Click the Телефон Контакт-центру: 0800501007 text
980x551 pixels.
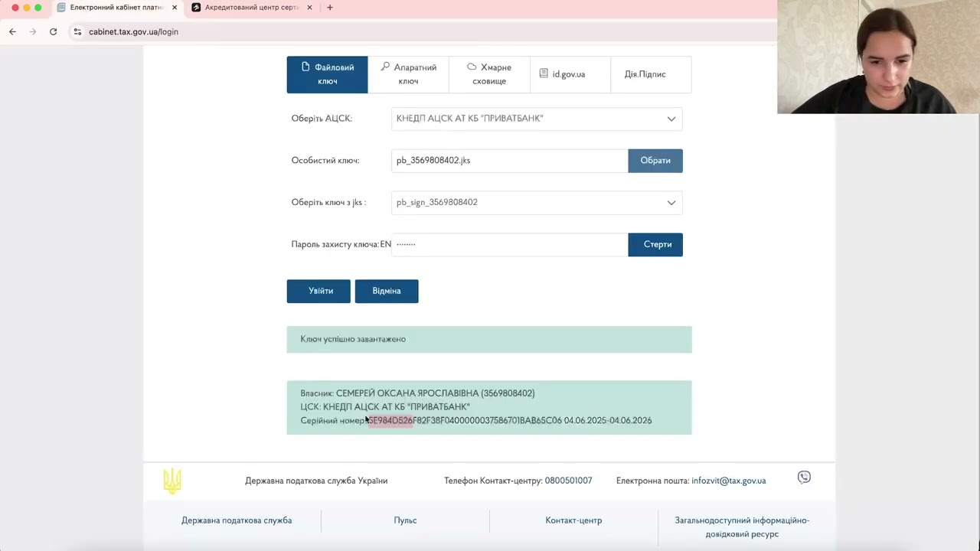point(518,481)
